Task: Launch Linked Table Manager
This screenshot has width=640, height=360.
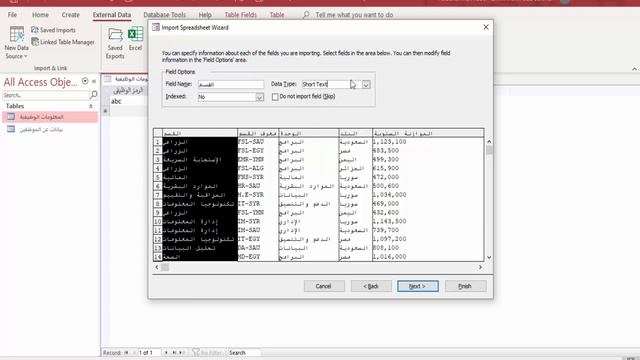Action: [x=63, y=42]
